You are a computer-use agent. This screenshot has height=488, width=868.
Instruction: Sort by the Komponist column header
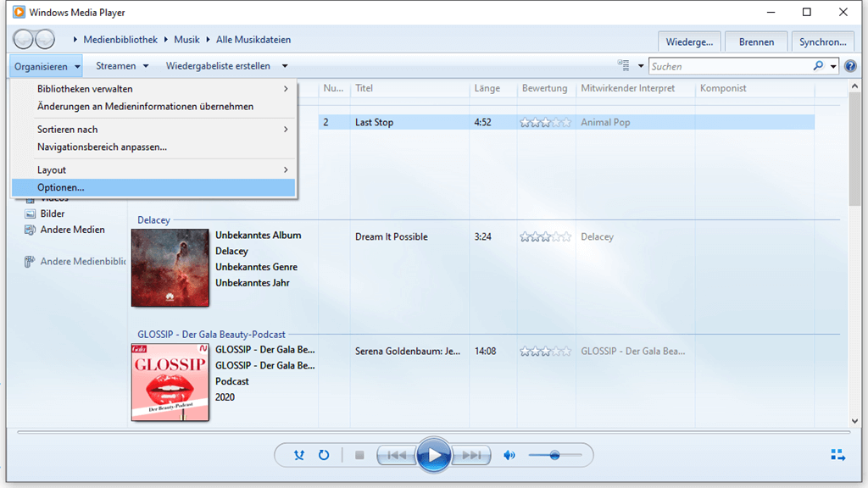point(755,88)
